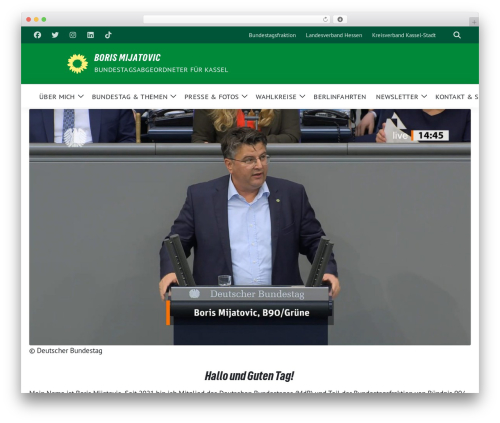500x423 pixels.
Task: Open the LinkedIn icon
Action: click(90, 35)
